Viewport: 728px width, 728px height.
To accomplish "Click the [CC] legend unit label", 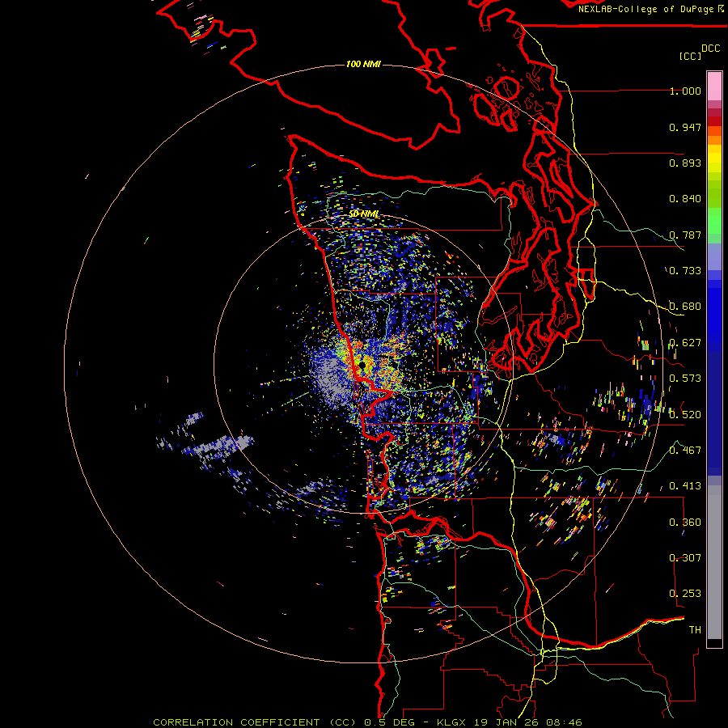I will [690, 56].
